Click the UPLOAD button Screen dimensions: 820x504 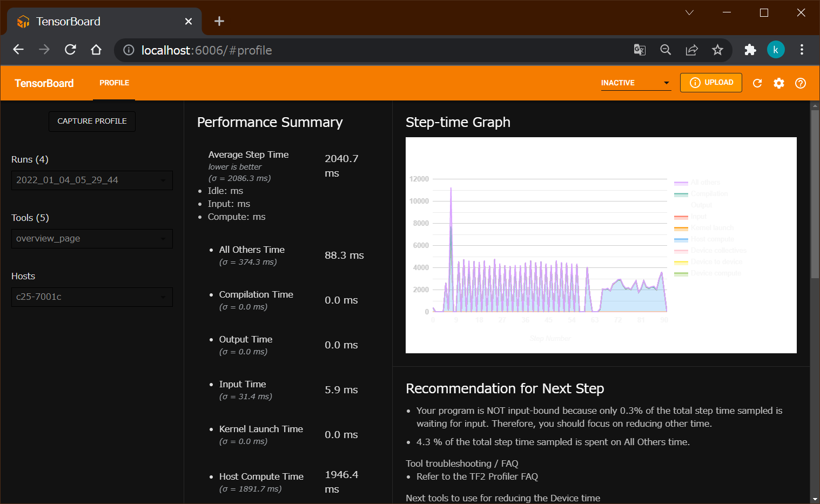(711, 83)
